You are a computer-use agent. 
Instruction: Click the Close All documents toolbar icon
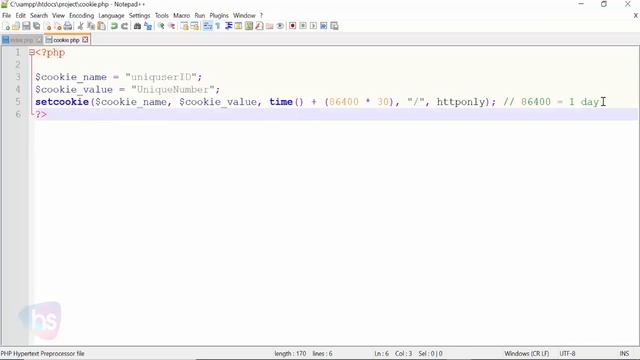[58, 26]
